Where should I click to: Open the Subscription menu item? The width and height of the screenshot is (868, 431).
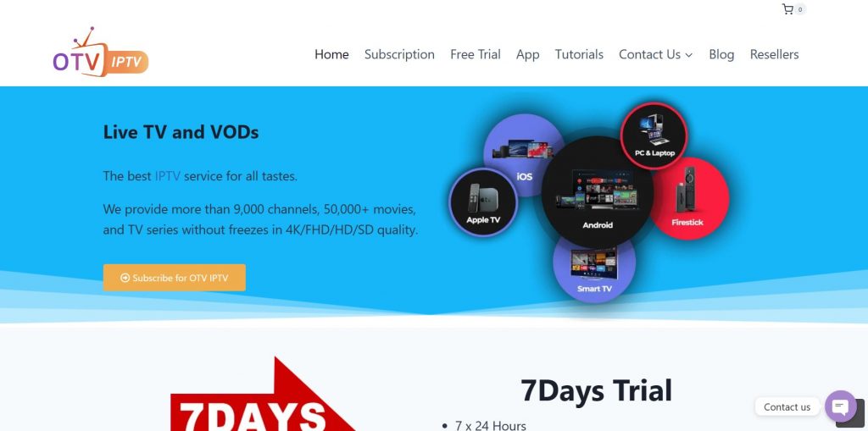point(399,54)
